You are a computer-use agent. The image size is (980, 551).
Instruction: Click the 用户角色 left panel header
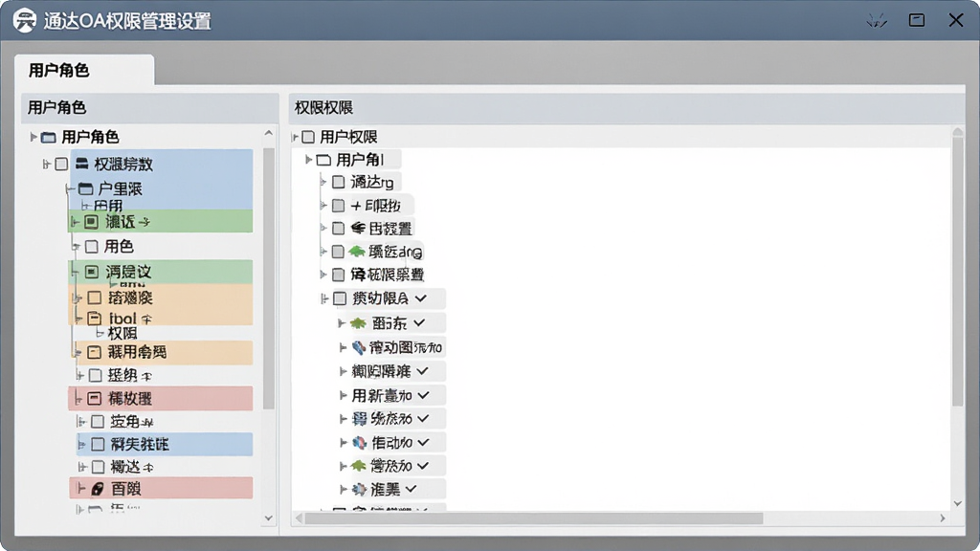tap(150, 107)
